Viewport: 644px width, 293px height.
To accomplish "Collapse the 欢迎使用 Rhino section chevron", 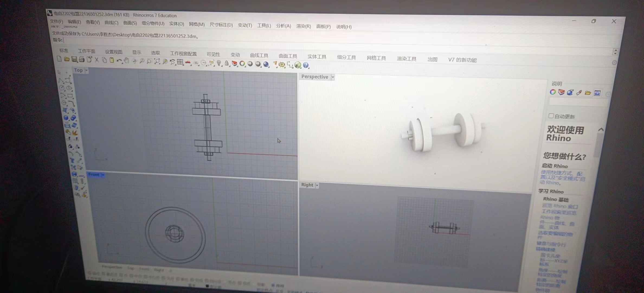I will coord(601,130).
